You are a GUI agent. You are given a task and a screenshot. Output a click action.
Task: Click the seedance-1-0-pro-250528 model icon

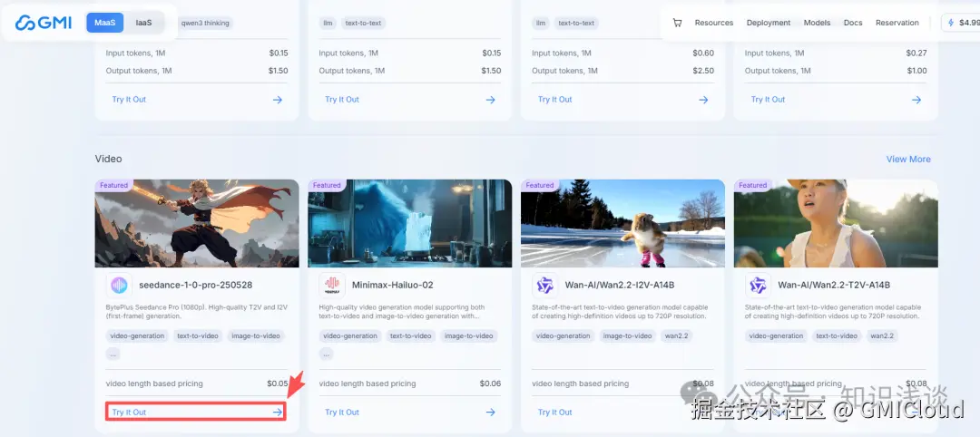(x=119, y=286)
